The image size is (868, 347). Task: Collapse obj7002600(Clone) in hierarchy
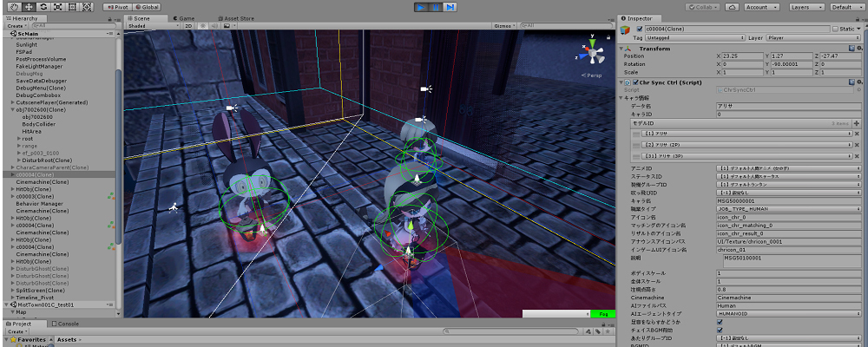coord(13,109)
